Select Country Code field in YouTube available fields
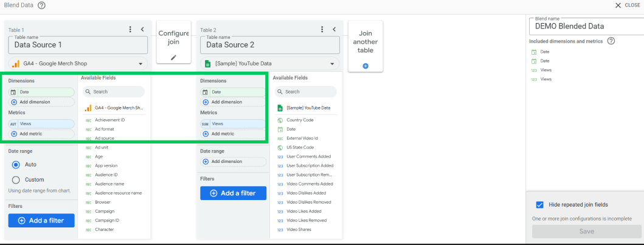The image size is (644, 245). pyautogui.click(x=299, y=120)
